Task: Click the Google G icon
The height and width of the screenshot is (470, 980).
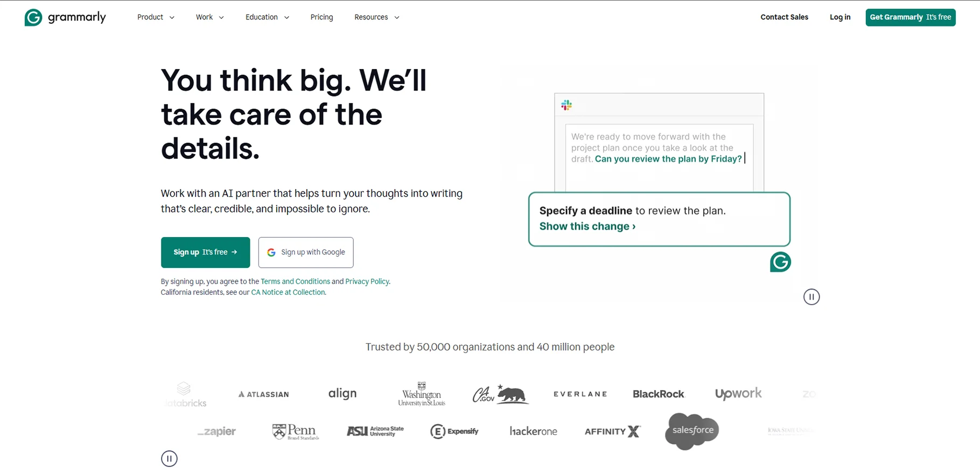Action: (x=271, y=252)
